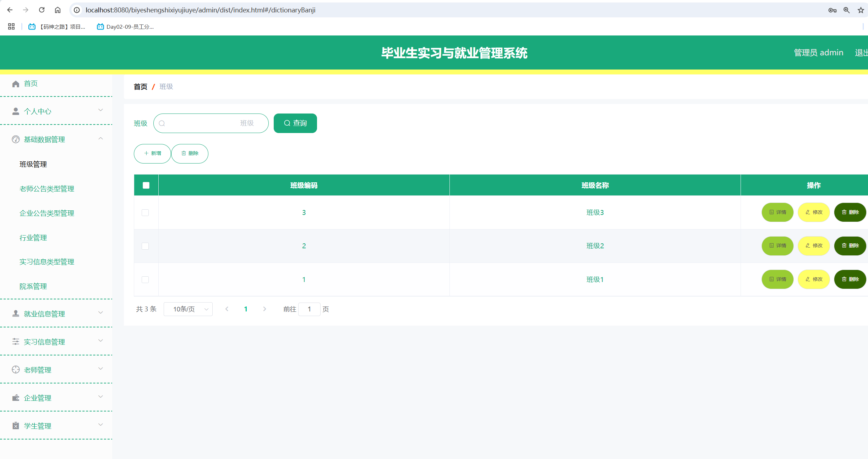Select 行业管理 submenu item

pos(33,238)
